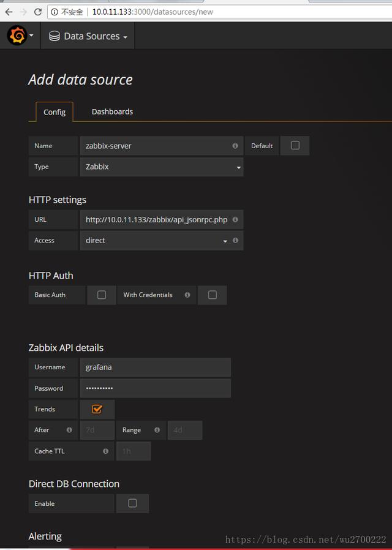Click the HTTP settings heading
The image size is (392, 550).
click(x=58, y=200)
